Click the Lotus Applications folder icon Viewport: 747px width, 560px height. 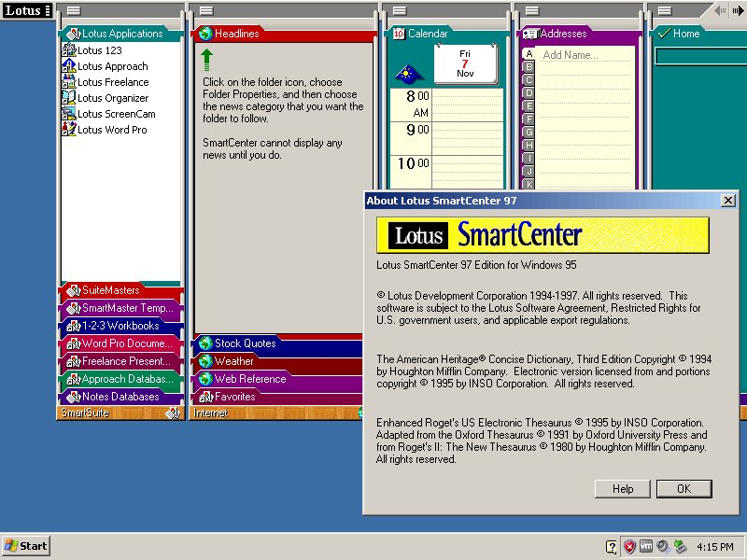coord(74,34)
